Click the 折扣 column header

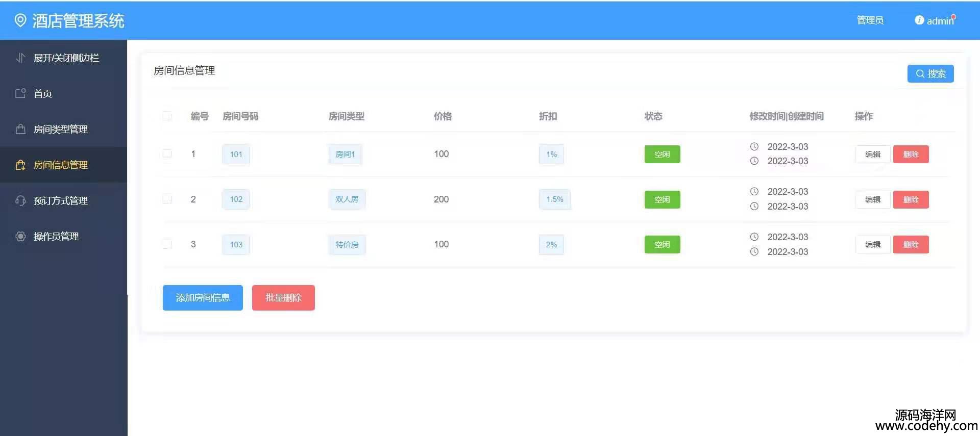[548, 116]
